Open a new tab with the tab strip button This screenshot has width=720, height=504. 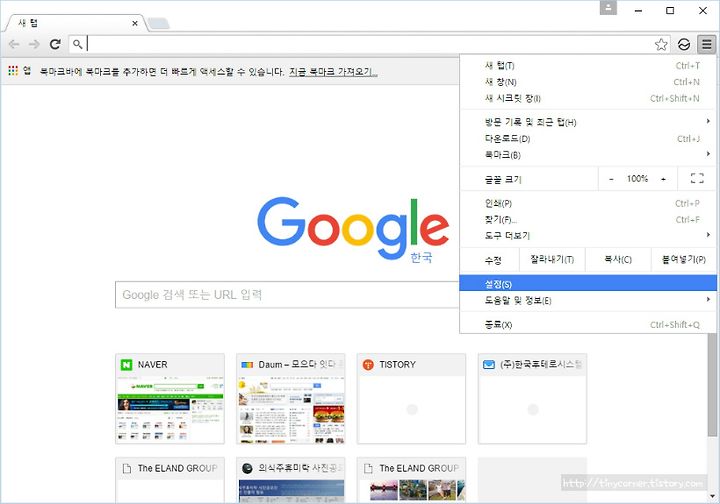tap(158, 23)
